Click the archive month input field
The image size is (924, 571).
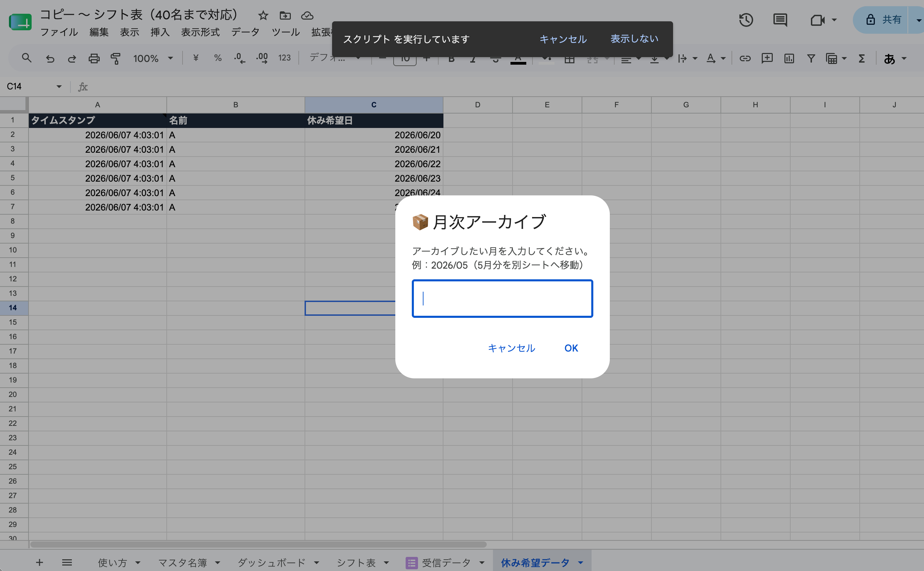[x=502, y=298]
